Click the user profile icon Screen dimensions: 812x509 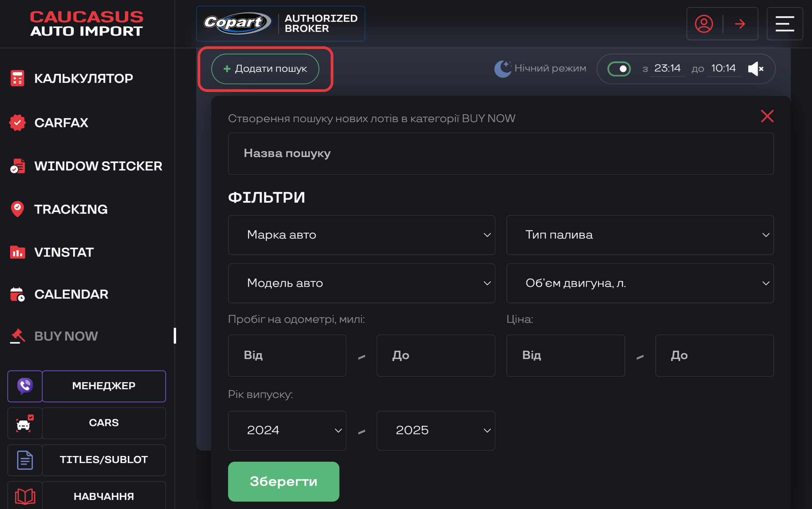(x=704, y=24)
